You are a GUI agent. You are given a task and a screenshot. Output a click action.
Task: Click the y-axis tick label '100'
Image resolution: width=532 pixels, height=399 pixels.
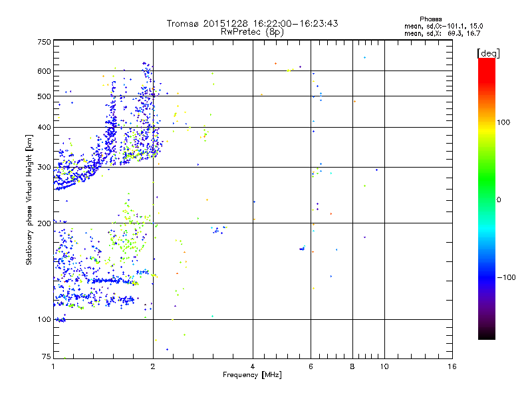(44, 319)
